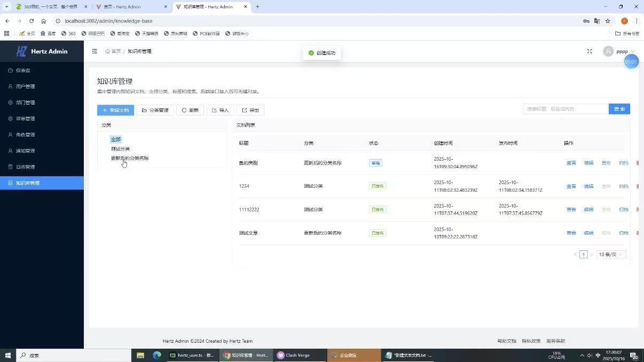This screenshot has height=362, width=644.
Task: Open 仪表盘 dashboard in sidebar
Action: coord(42,70)
